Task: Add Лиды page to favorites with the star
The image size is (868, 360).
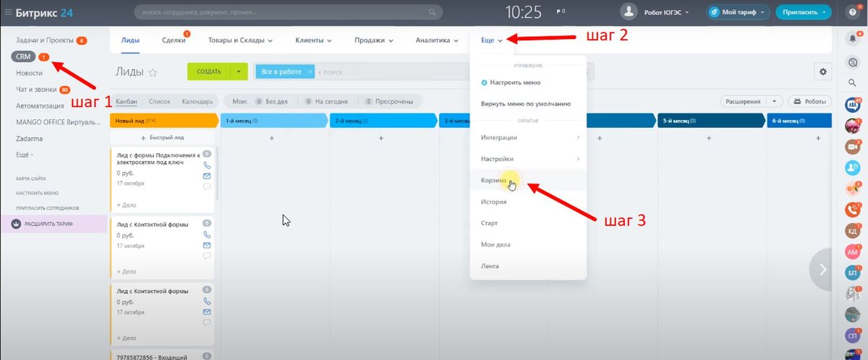Action: click(153, 72)
